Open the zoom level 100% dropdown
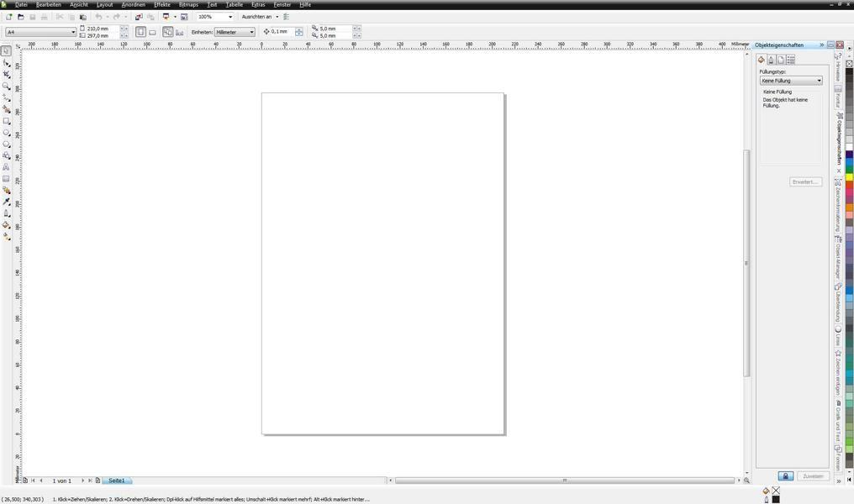854x504 pixels. pos(229,17)
